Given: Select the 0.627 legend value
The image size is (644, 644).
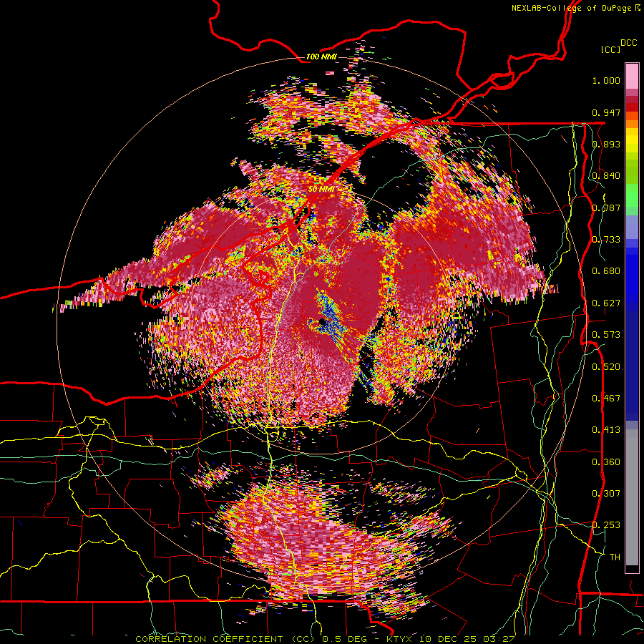Looking at the screenshot, I should (606, 303).
